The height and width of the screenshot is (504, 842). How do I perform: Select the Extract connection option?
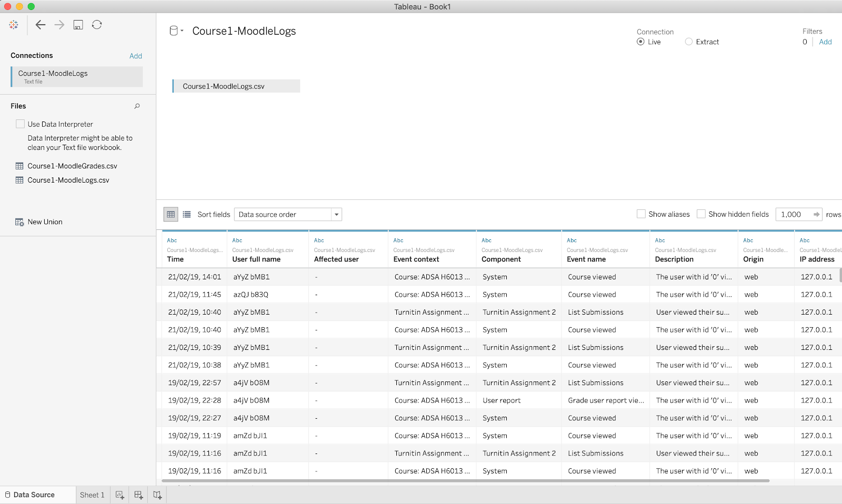(689, 42)
